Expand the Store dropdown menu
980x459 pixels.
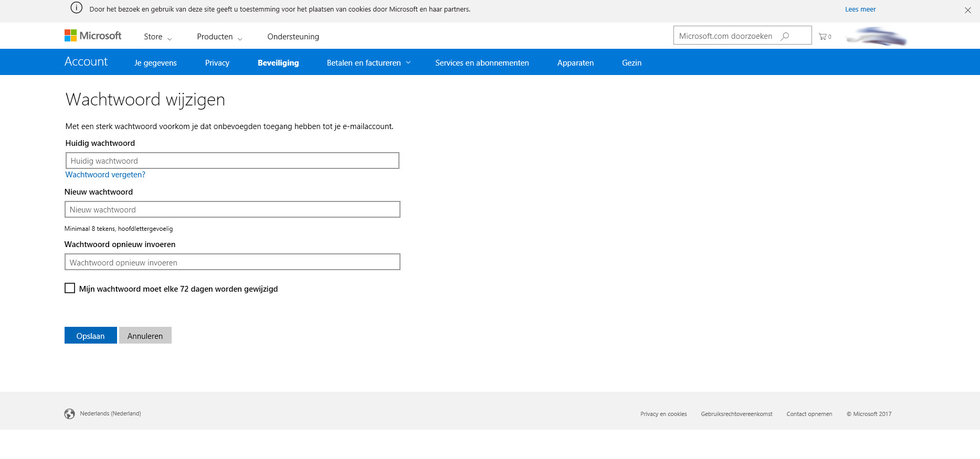point(157,37)
